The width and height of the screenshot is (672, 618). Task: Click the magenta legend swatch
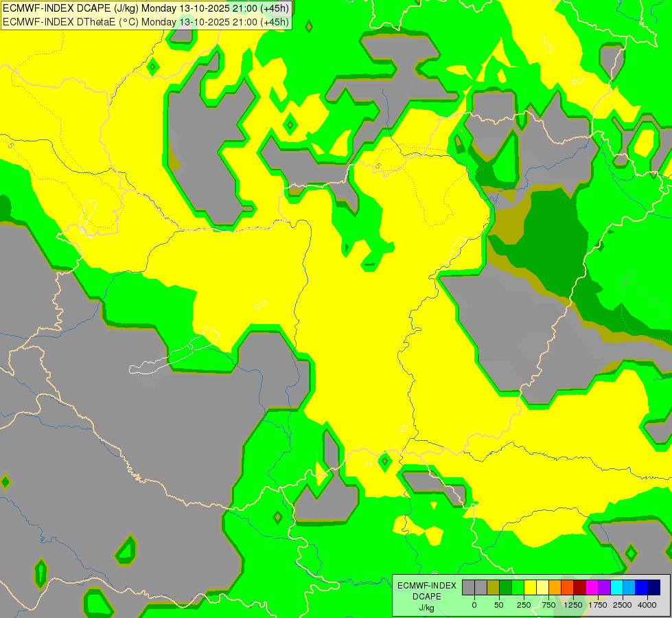[592, 587]
